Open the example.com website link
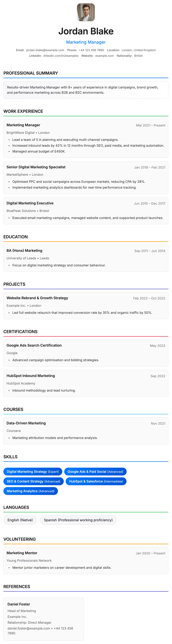 tap(104, 56)
